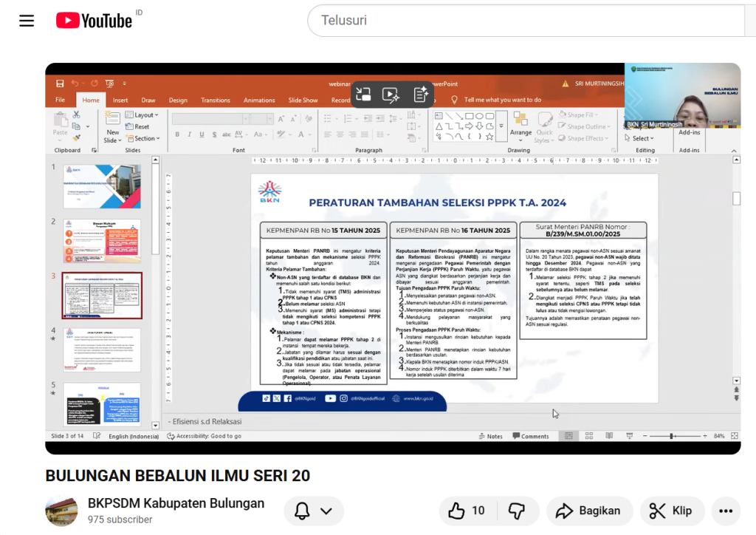Switch to the Insert ribbon tab
The height and width of the screenshot is (535, 756).
(120, 100)
